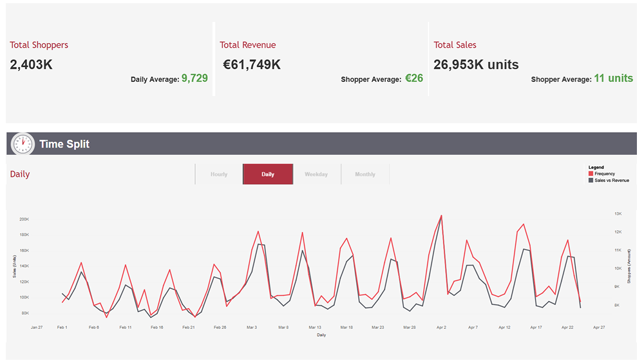Click the Apr 12 axis label
The width and height of the screenshot is (644, 363).
(x=504, y=328)
